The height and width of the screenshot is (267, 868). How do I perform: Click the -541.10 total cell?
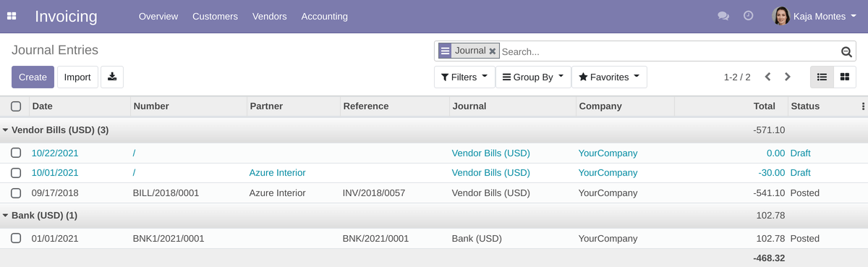tap(768, 193)
